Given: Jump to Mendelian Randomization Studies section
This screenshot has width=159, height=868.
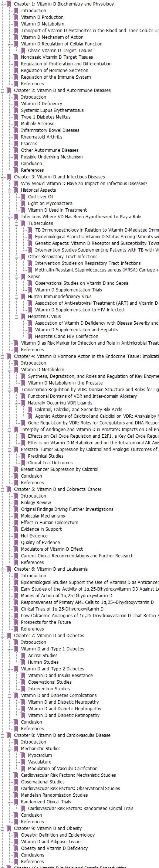Looking at the screenshot, I should (x=54, y=795).
